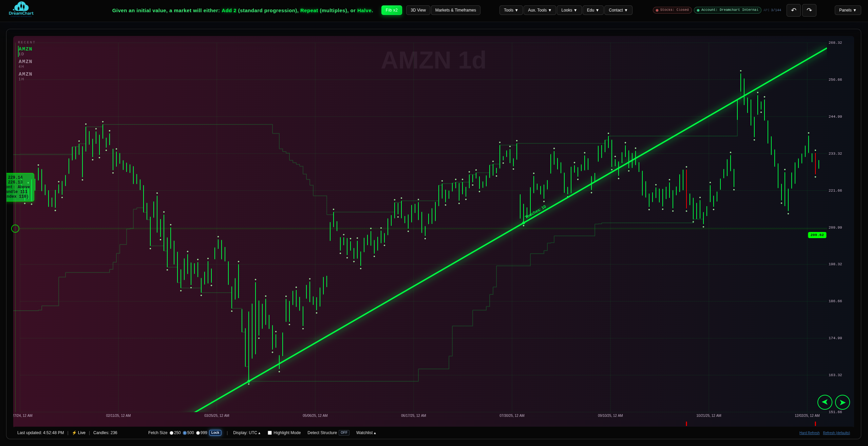Click the 03/25/25, 12 AM date label
Screen dimensions: 868x446
click(x=216, y=416)
